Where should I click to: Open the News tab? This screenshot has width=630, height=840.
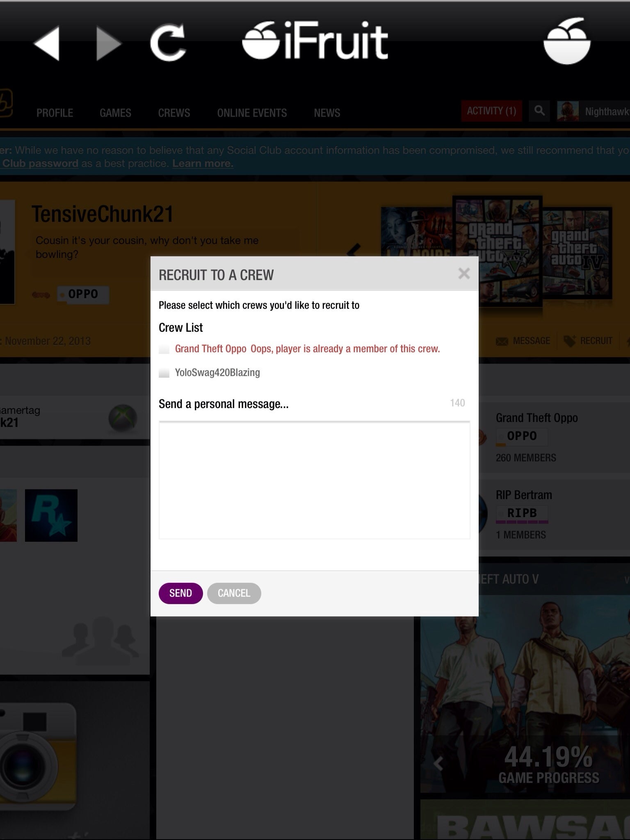click(327, 113)
